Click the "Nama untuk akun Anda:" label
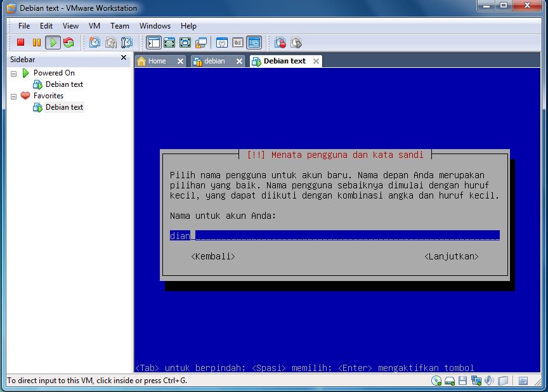The image size is (548, 392). pyautogui.click(x=223, y=216)
